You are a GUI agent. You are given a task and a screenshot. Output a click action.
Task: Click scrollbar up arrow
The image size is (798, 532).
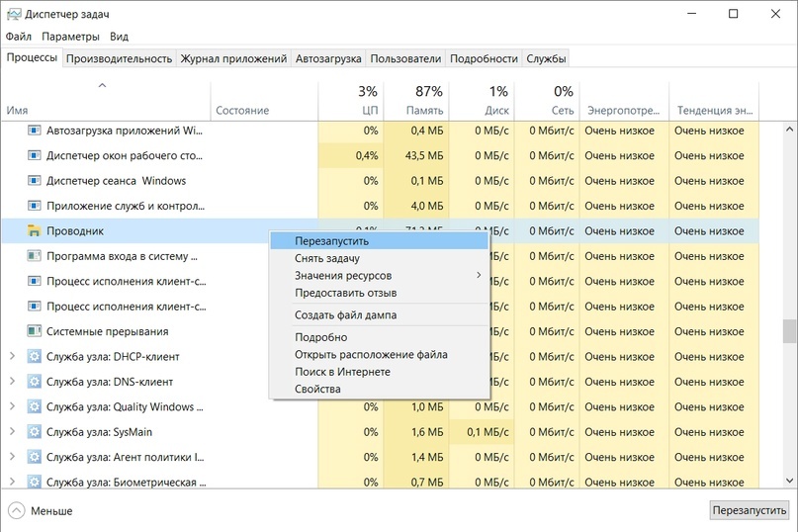(x=789, y=129)
